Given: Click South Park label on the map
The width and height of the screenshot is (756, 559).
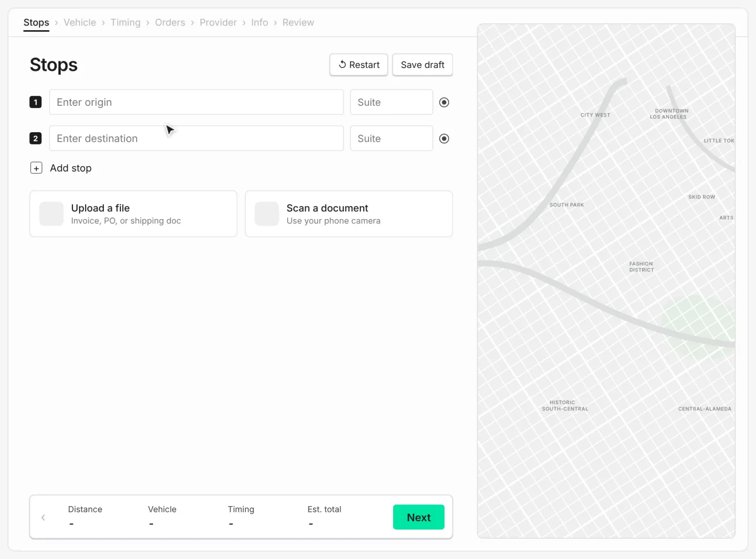Looking at the screenshot, I should [567, 205].
